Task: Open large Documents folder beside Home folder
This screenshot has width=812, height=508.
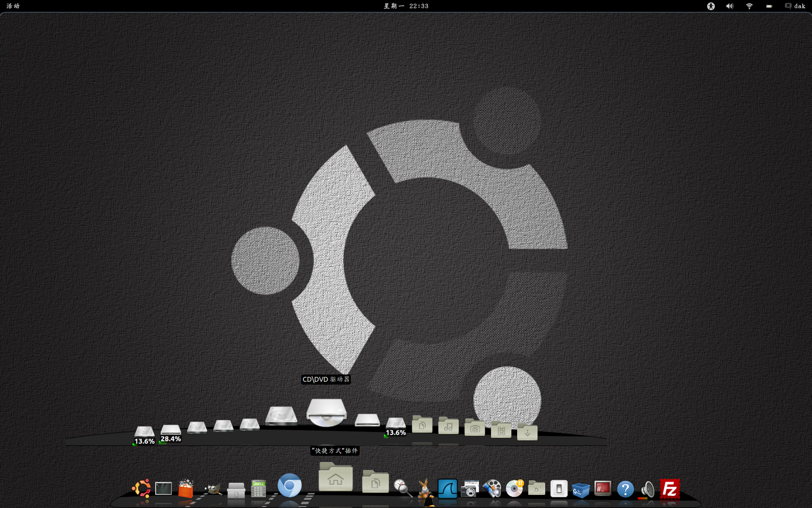Action: coord(376,481)
